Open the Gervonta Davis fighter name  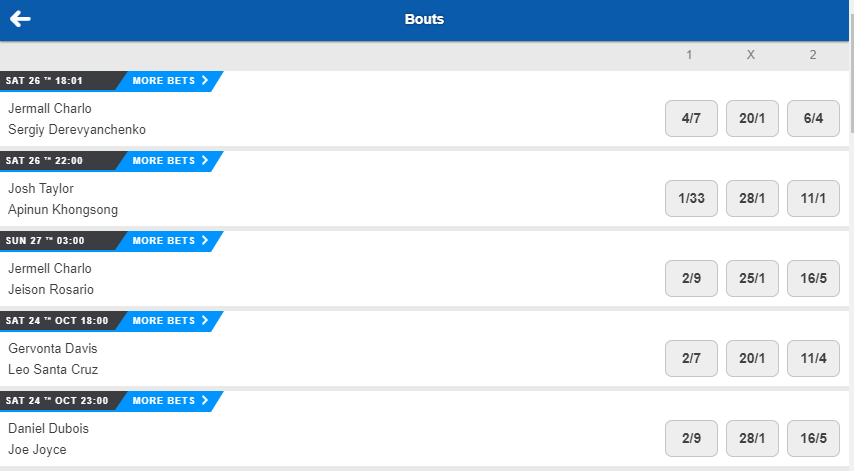point(52,348)
